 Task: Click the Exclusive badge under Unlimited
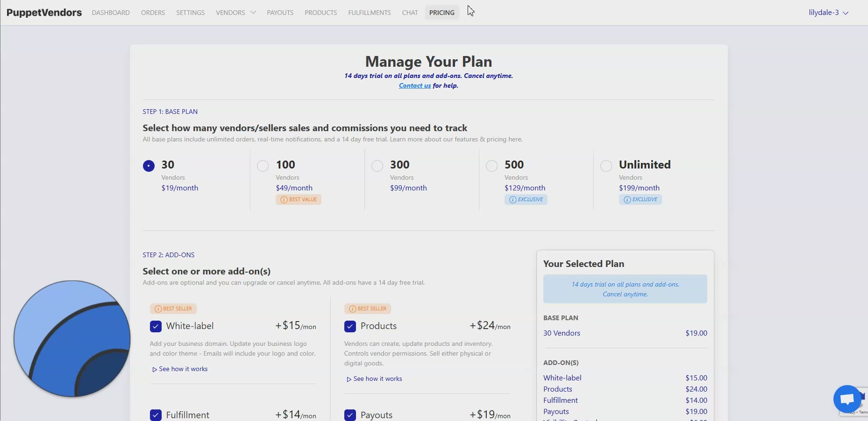tap(640, 199)
